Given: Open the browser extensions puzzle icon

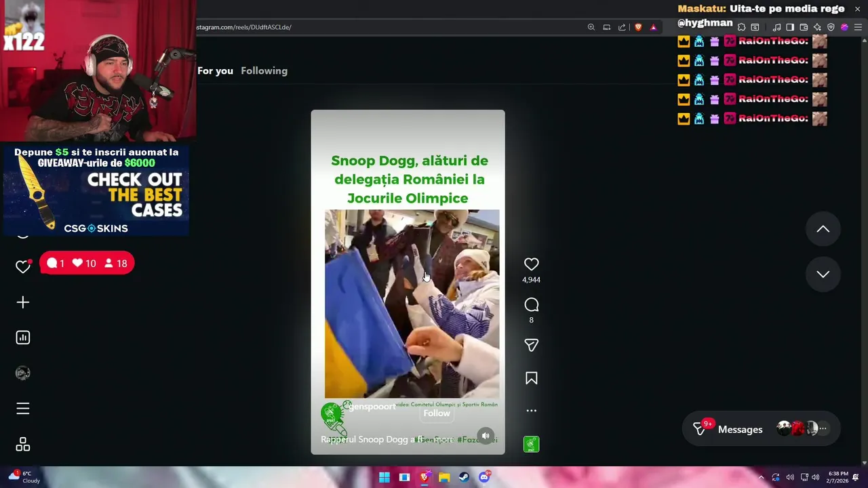Looking at the screenshot, I should 741,27.
